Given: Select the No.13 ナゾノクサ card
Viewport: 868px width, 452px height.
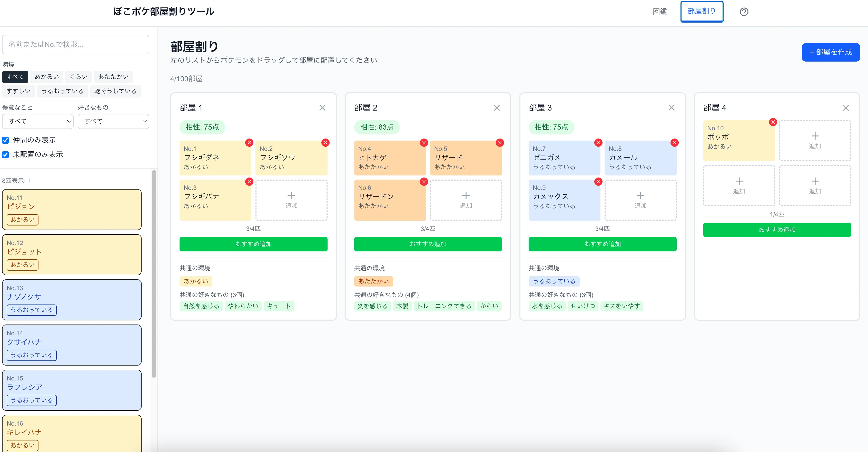Looking at the screenshot, I should point(72,300).
